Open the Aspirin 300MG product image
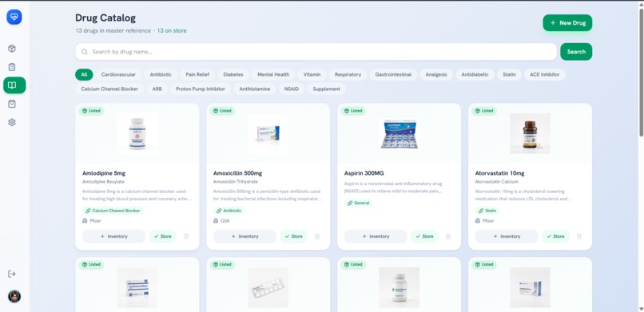 [x=400, y=133]
